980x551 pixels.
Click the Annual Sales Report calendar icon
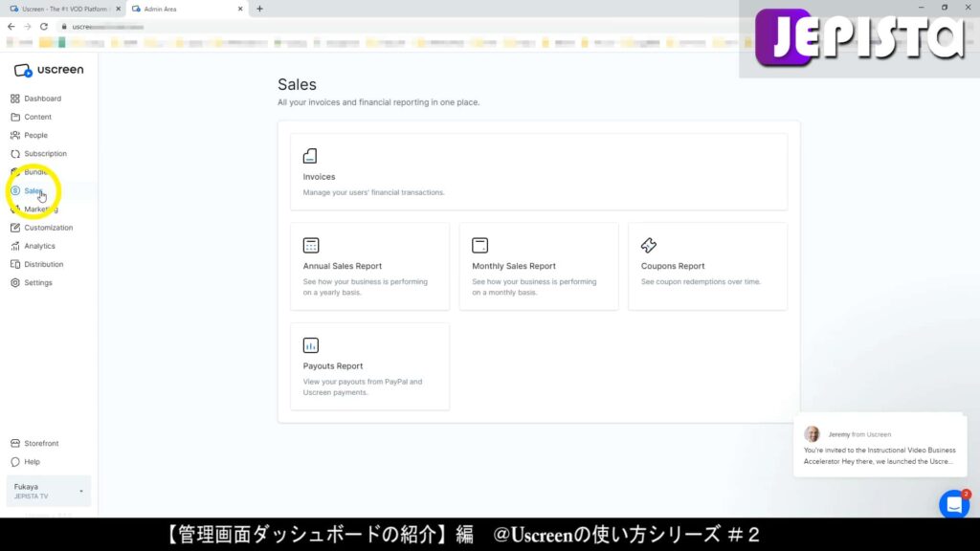[x=311, y=245]
